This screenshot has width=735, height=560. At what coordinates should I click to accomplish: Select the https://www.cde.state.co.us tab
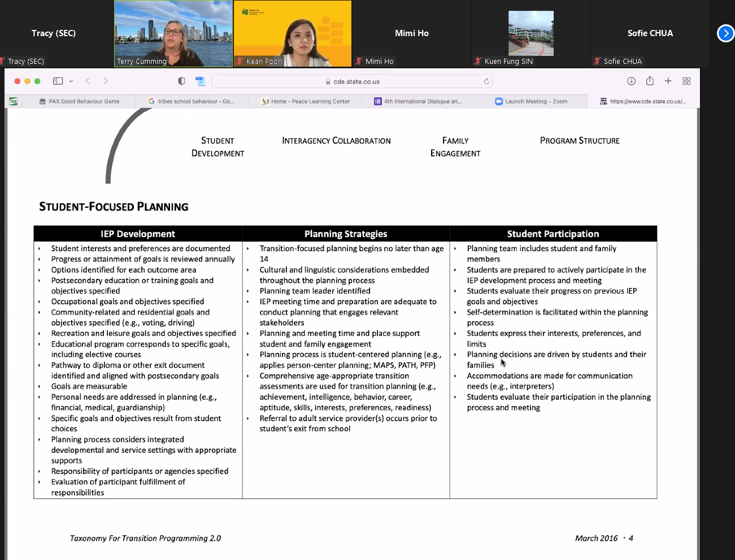[x=643, y=102]
